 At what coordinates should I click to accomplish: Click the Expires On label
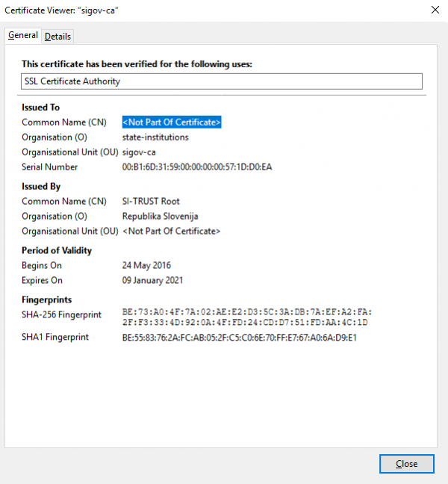point(42,280)
